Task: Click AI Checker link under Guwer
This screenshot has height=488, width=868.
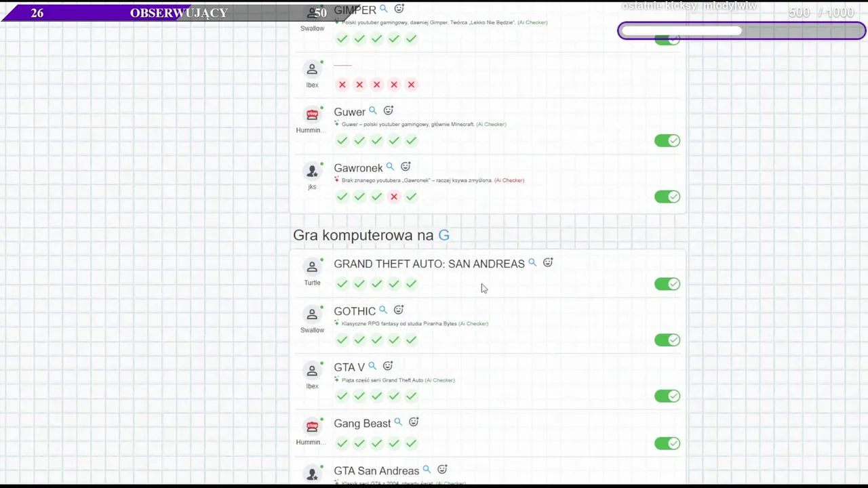Action: click(x=491, y=124)
